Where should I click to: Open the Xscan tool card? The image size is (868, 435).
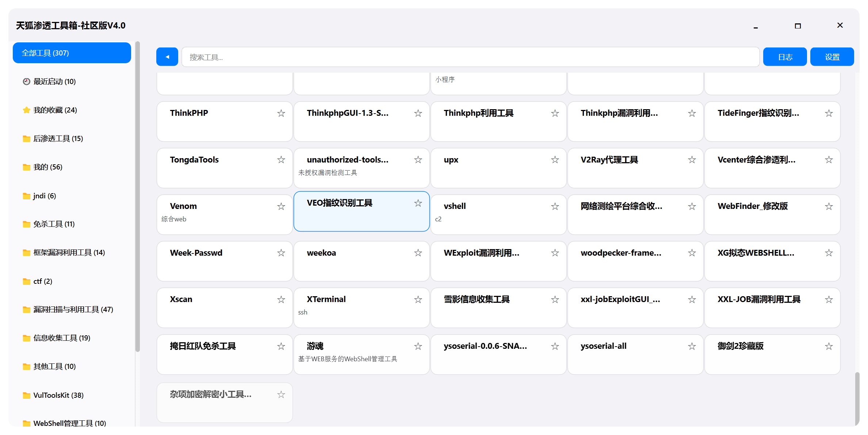[225, 308]
